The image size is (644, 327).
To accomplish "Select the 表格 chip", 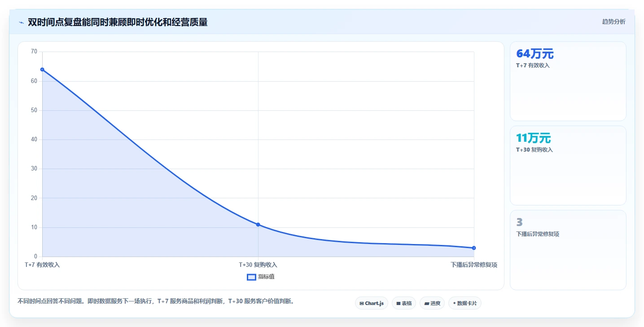I will 404,303.
